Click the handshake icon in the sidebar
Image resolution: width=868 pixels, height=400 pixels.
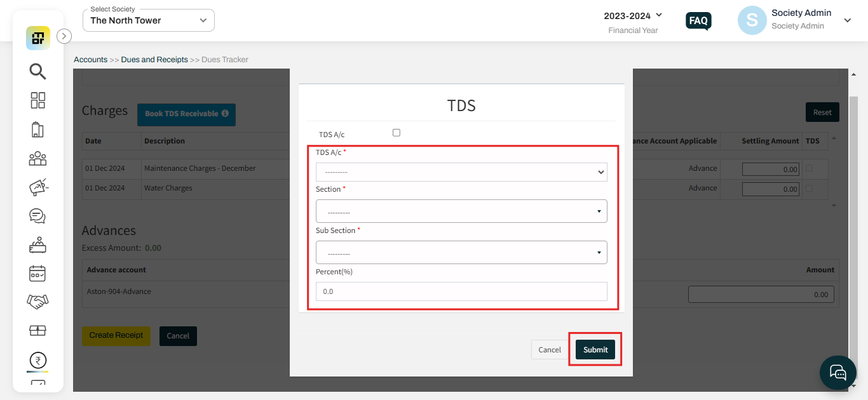[37, 302]
